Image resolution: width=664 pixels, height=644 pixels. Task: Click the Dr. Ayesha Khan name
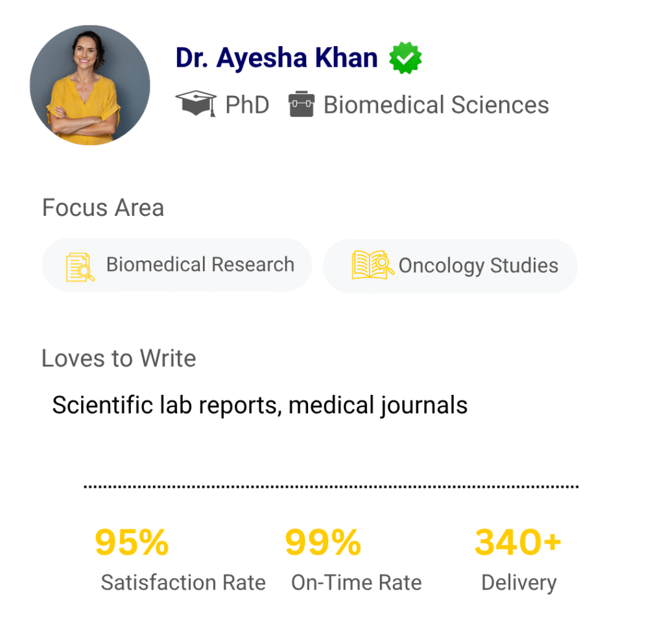coord(277,58)
